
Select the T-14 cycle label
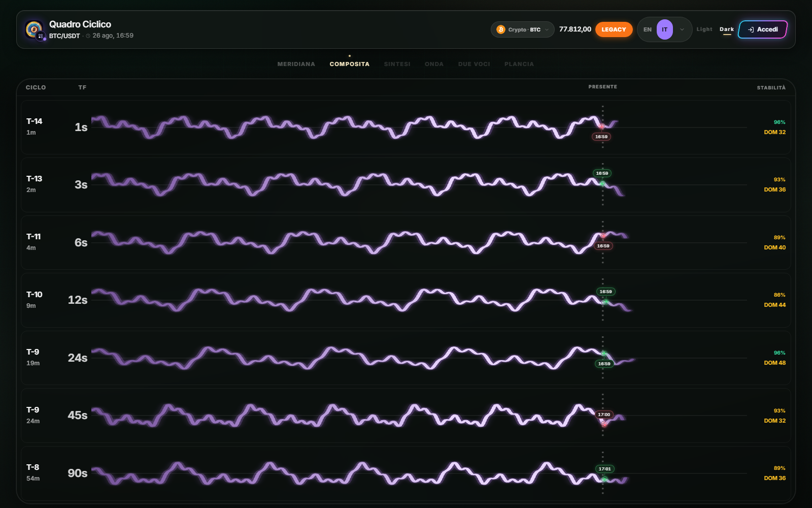[x=35, y=121]
